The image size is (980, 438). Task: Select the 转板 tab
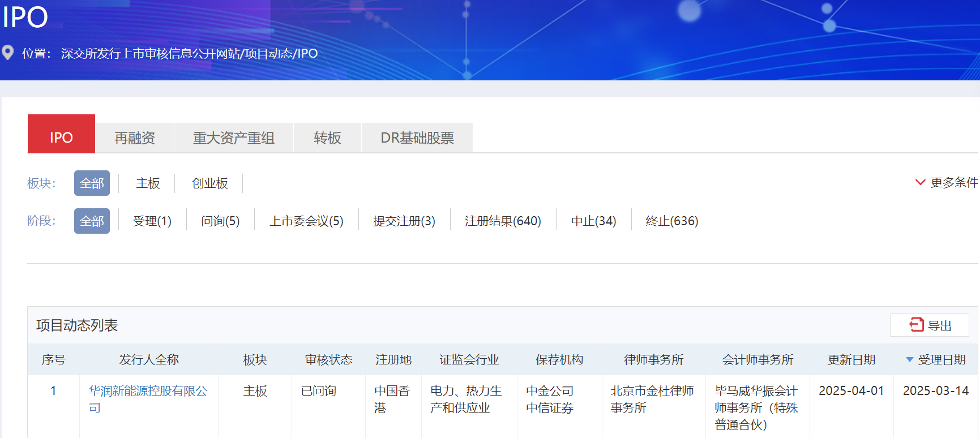(x=327, y=138)
